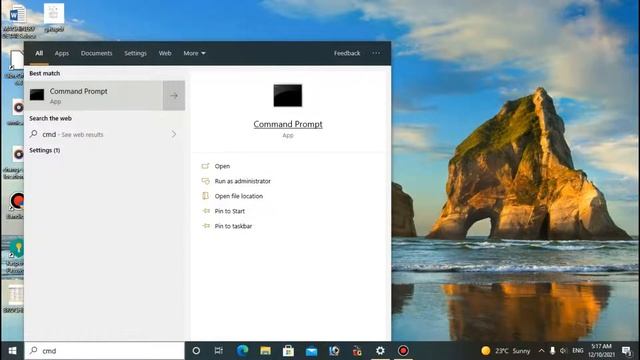Image resolution: width=640 pixels, height=360 pixels.
Task: Open the More filter dropdown
Action: pos(194,53)
